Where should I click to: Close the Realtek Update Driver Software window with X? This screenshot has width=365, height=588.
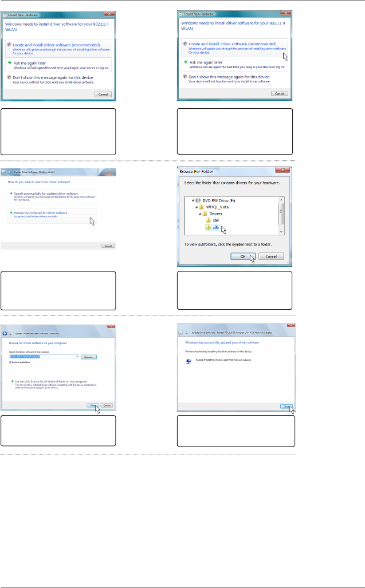point(291,326)
